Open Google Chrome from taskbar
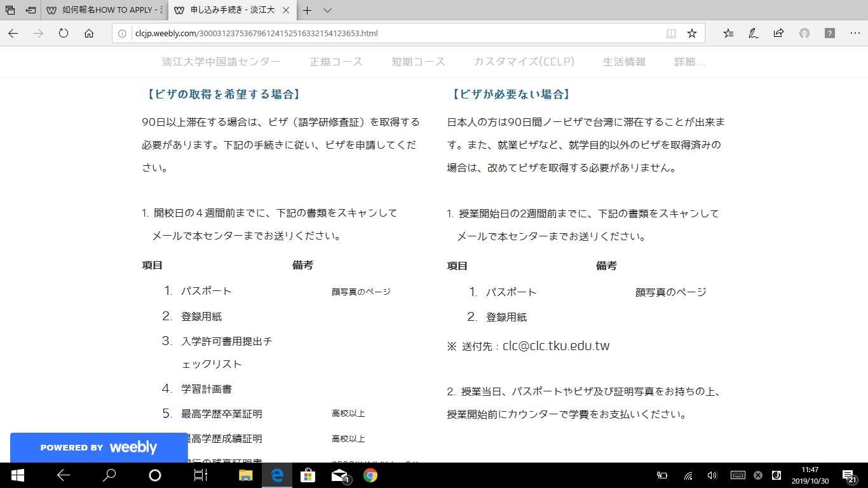Viewport: 868px width, 488px height. 370,475
